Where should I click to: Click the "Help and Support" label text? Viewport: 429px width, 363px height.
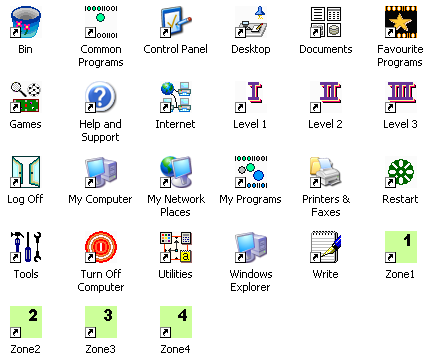pos(100,131)
